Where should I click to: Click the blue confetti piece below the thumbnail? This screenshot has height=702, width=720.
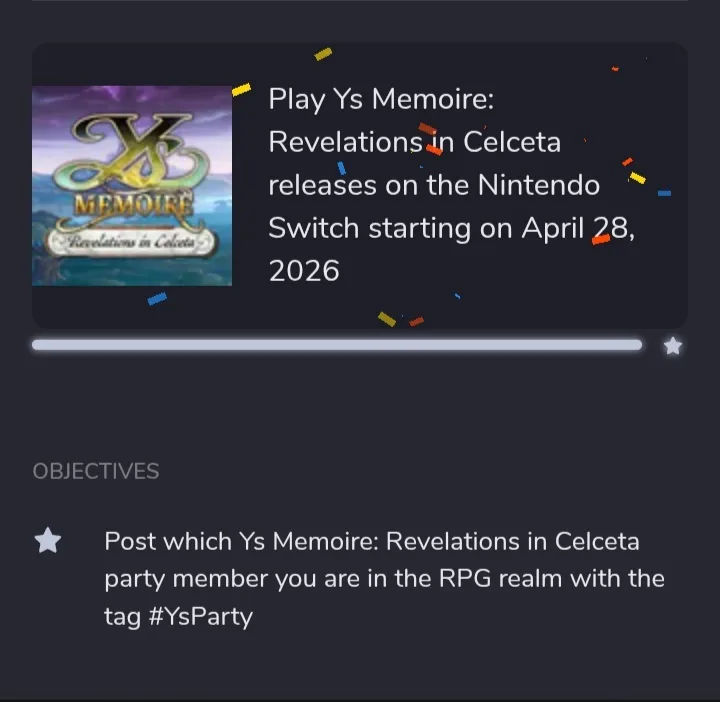pos(156,297)
